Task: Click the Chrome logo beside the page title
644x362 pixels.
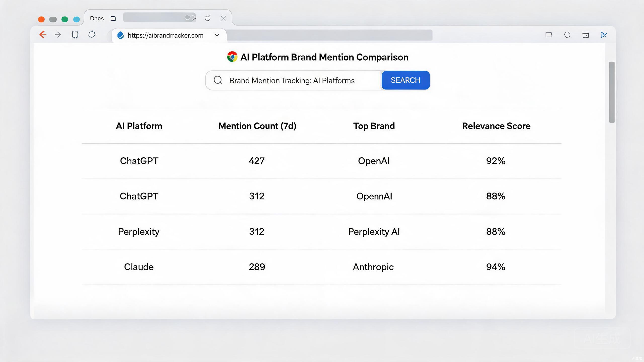Action: [232, 57]
